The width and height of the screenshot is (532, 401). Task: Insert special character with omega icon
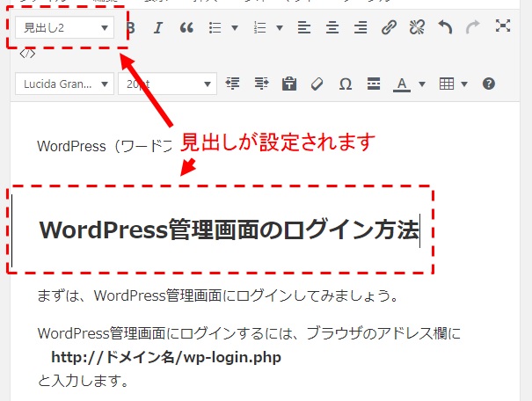pos(346,84)
